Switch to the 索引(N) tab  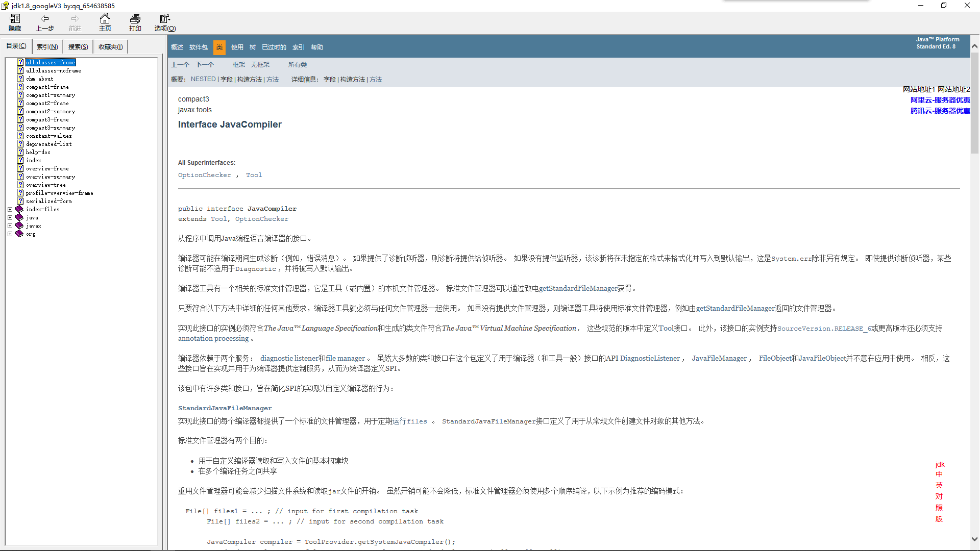pyautogui.click(x=47, y=46)
